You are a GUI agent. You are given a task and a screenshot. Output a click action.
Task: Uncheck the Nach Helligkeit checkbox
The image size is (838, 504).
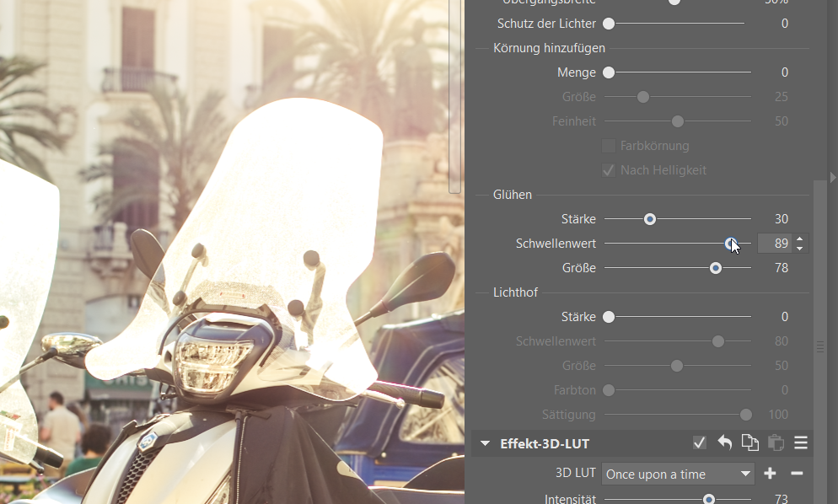tap(609, 170)
